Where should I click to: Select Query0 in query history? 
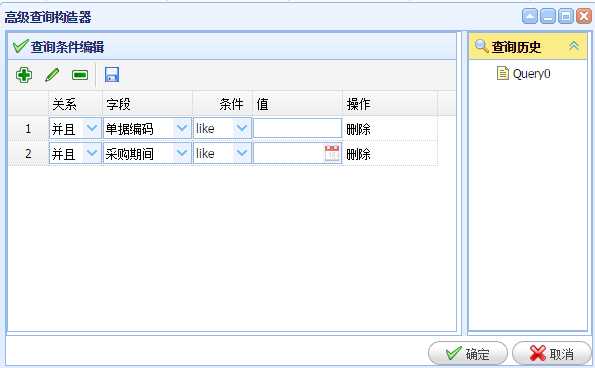click(531, 74)
